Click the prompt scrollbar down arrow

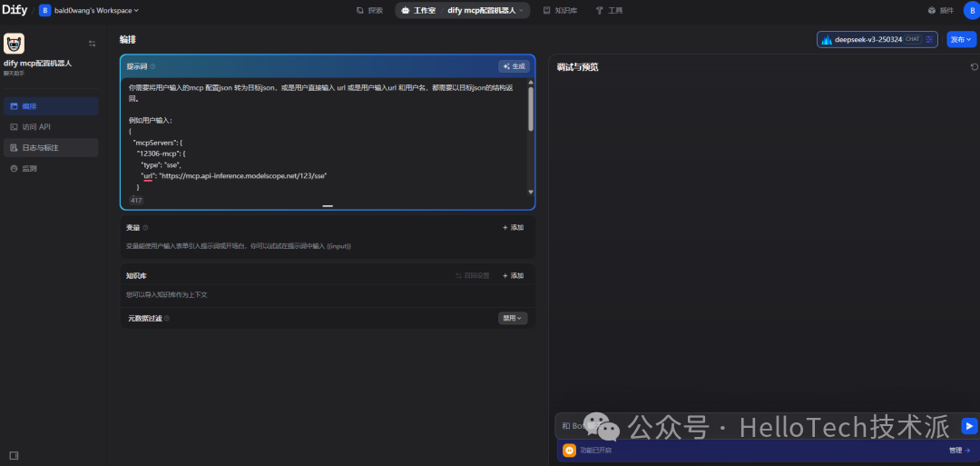[531, 192]
